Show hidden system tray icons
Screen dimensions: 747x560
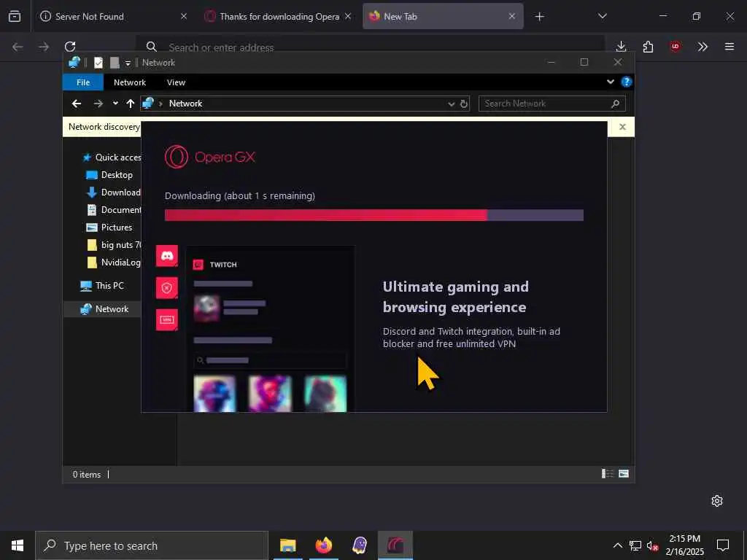coord(617,545)
